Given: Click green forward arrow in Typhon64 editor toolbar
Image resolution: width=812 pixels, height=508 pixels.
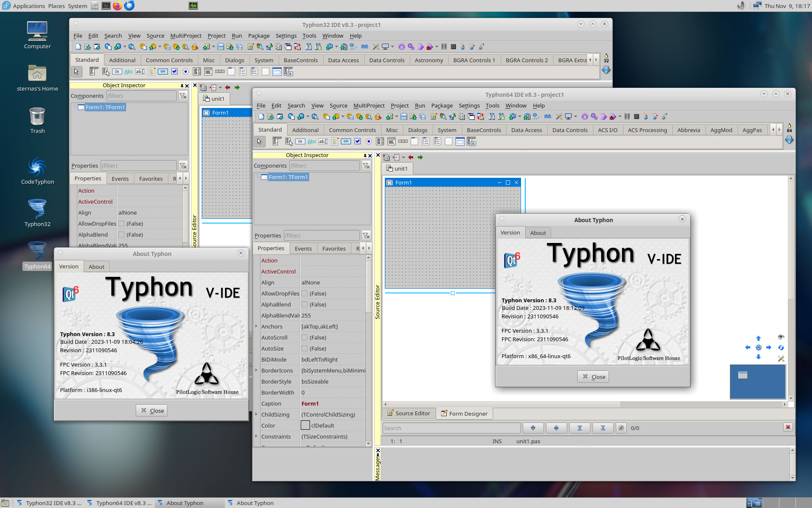Looking at the screenshot, I should 420,157.
